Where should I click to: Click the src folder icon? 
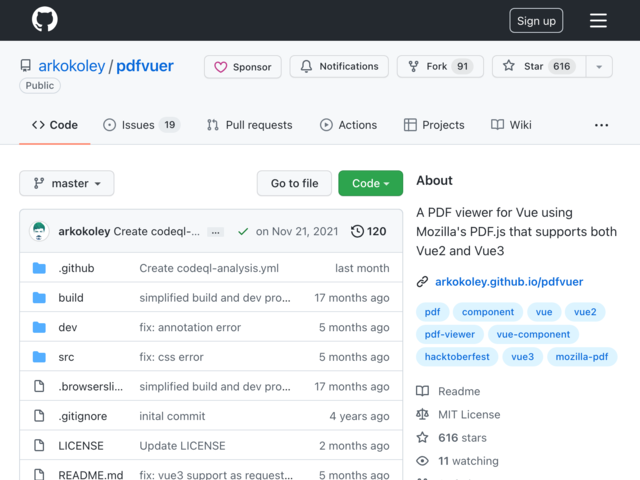tap(39, 357)
